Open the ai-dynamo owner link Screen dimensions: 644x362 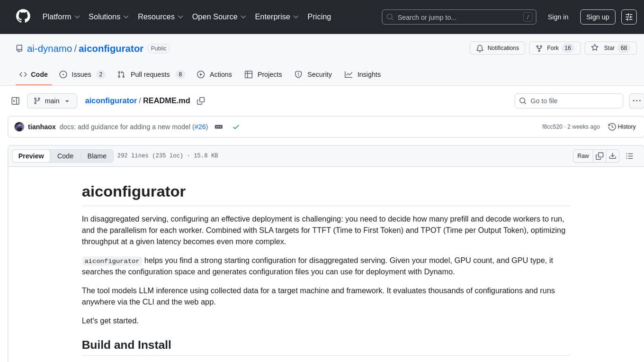tap(49, 48)
